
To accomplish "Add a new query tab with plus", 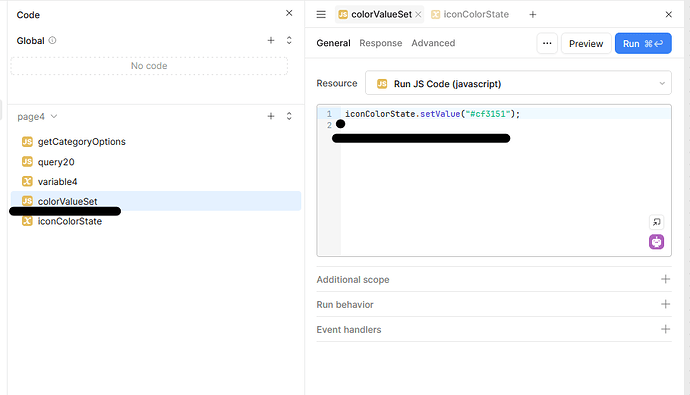I will coord(532,15).
